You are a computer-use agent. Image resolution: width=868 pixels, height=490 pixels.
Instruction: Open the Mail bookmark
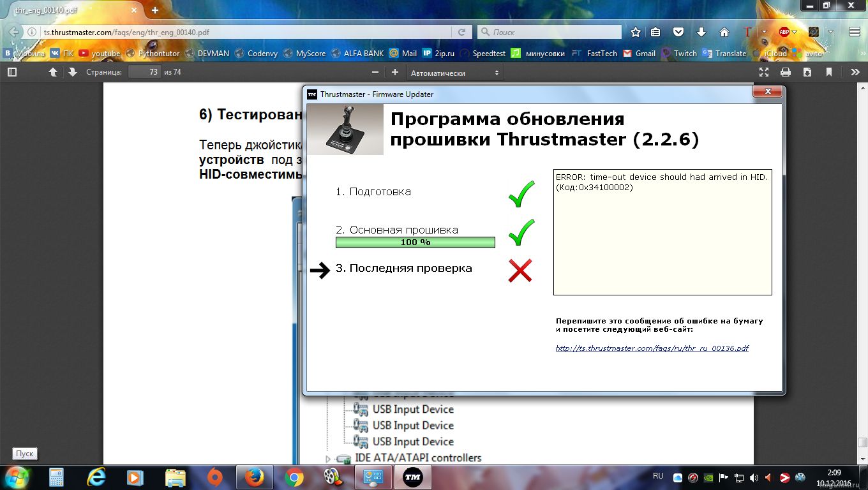click(x=403, y=54)
